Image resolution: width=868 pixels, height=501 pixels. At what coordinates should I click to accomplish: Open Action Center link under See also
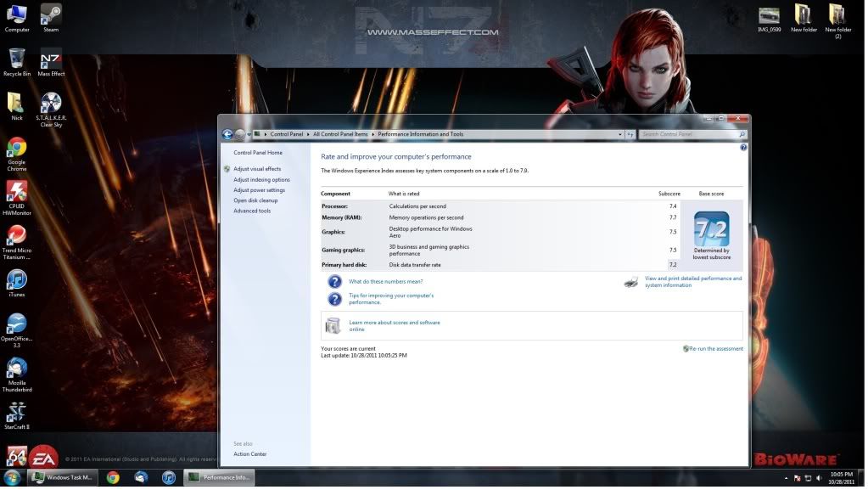click(x=249, y=454)
